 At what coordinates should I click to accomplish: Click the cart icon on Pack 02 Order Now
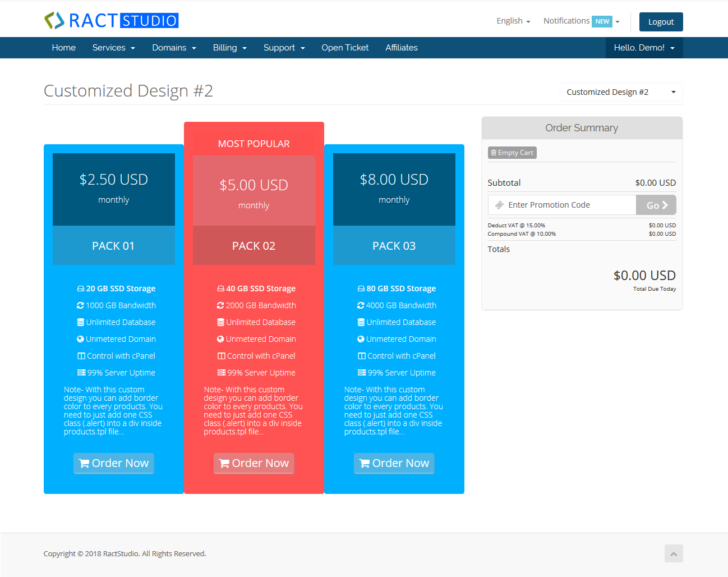coord(224,463)
